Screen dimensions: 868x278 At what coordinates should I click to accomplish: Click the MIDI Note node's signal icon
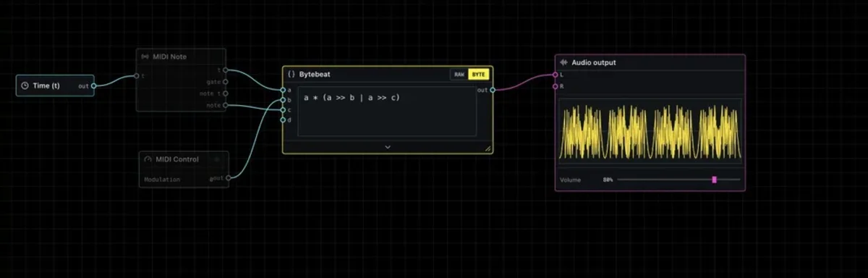coord(145,56)
